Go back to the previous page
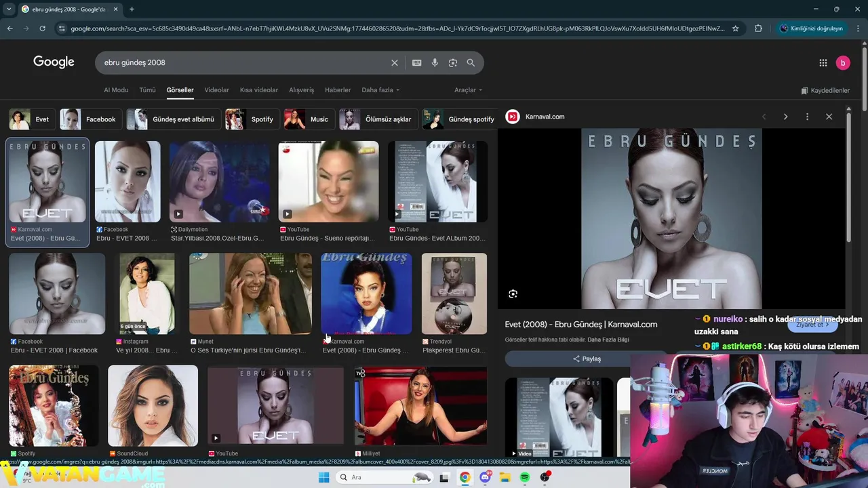This screenshot has width=868, height=488. 9,28
